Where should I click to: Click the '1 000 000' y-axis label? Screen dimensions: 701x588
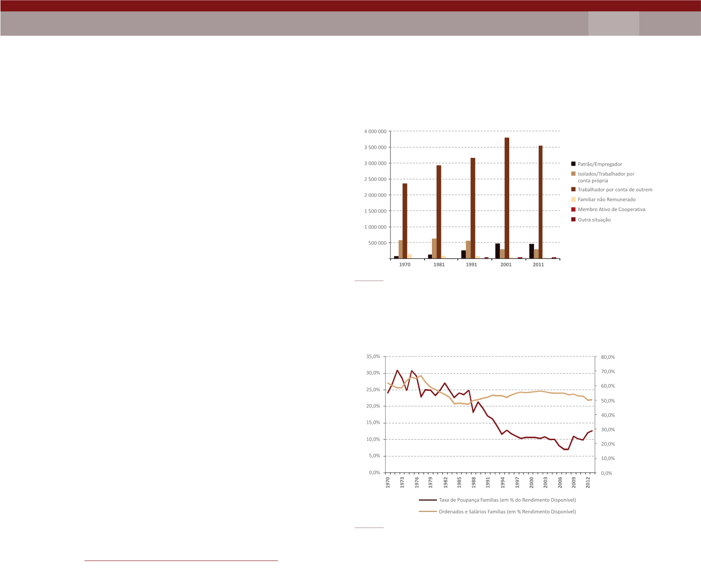point(375,227)
